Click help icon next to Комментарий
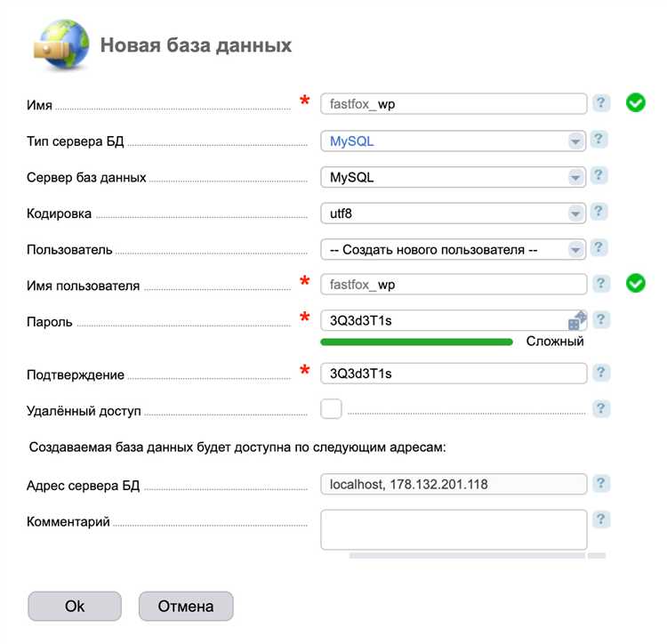The image size is (667, 644). click(602, 519)
